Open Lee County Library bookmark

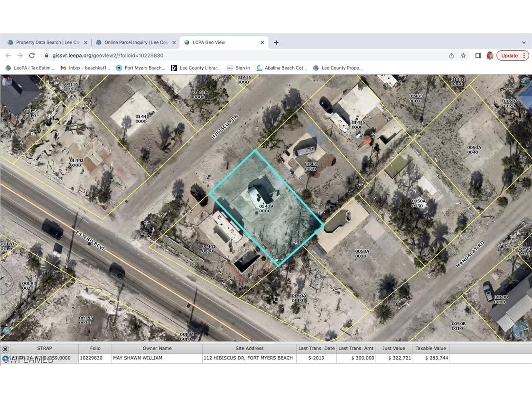tap(196, 68)
